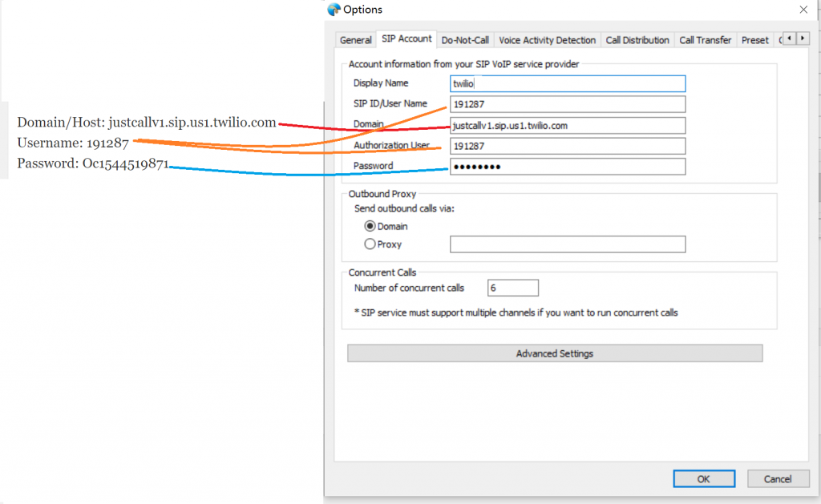Open the Call Distribution tab
This screenshot has height=504, width=821.
[x=637, y=39]
